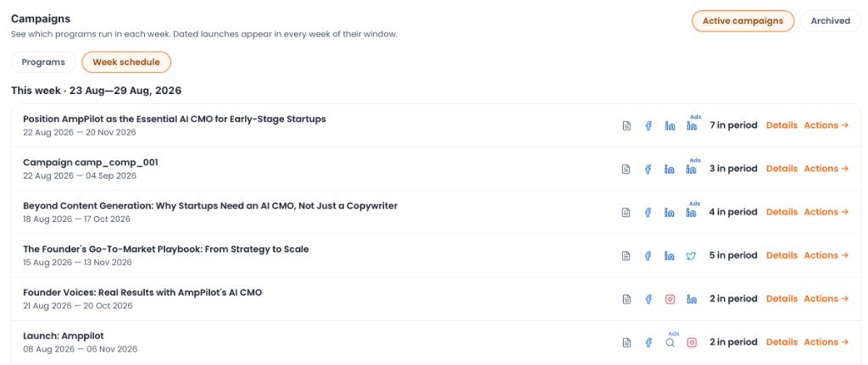The width and height of the screenshot is (868, 365).
Task: Click LinkedIn icon in Founder Voices row
Action: 692,299
